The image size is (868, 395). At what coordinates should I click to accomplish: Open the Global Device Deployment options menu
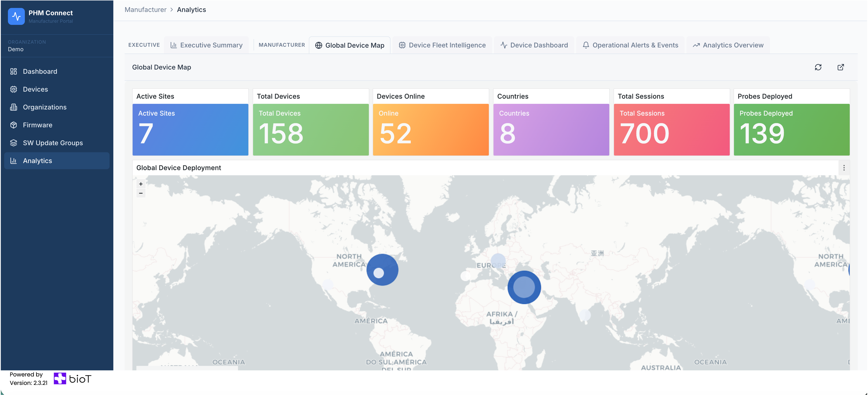pos(844,168)
